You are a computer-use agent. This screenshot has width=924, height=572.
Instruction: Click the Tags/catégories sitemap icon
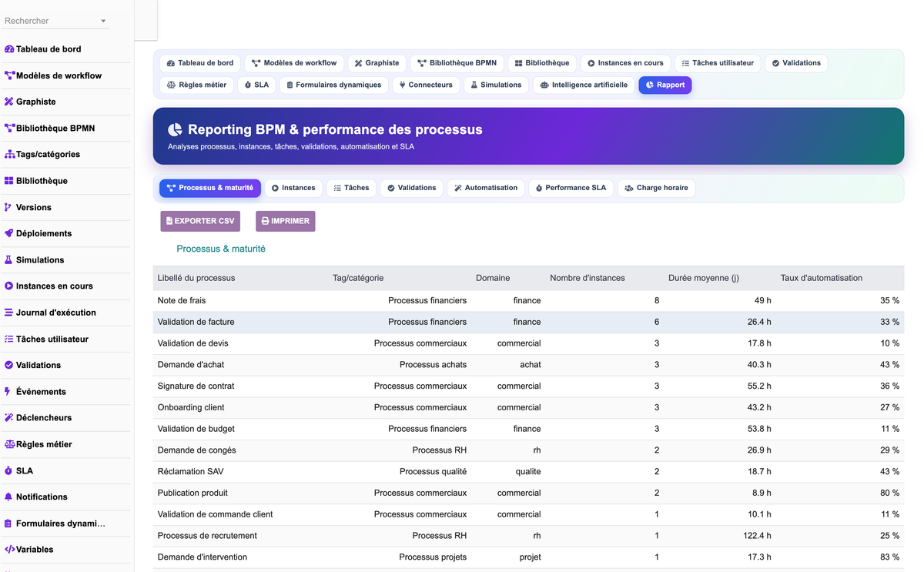tap(9, 155)
